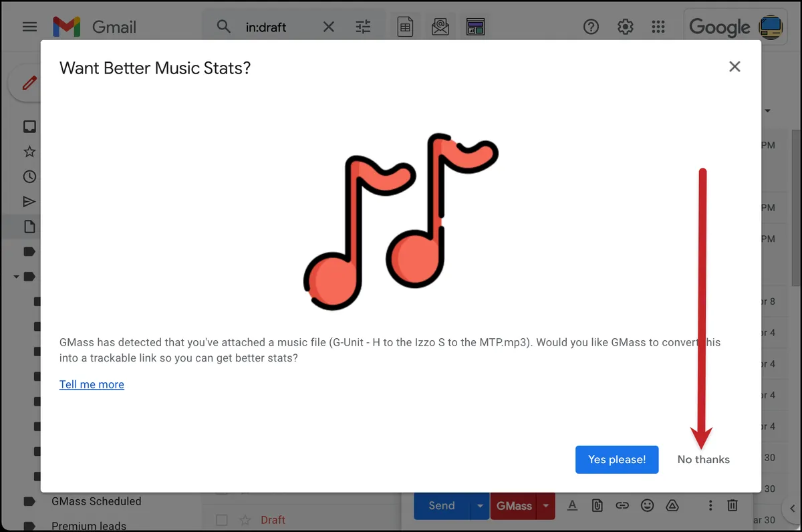Open the GMass button dropdown arrow
Image resolution: width=802 pixels, height=532 pixels.
pos(547,506)
